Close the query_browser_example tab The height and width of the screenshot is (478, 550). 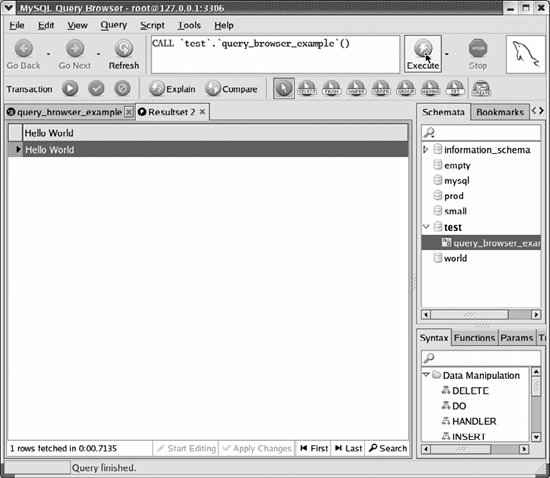coord(129,112)
